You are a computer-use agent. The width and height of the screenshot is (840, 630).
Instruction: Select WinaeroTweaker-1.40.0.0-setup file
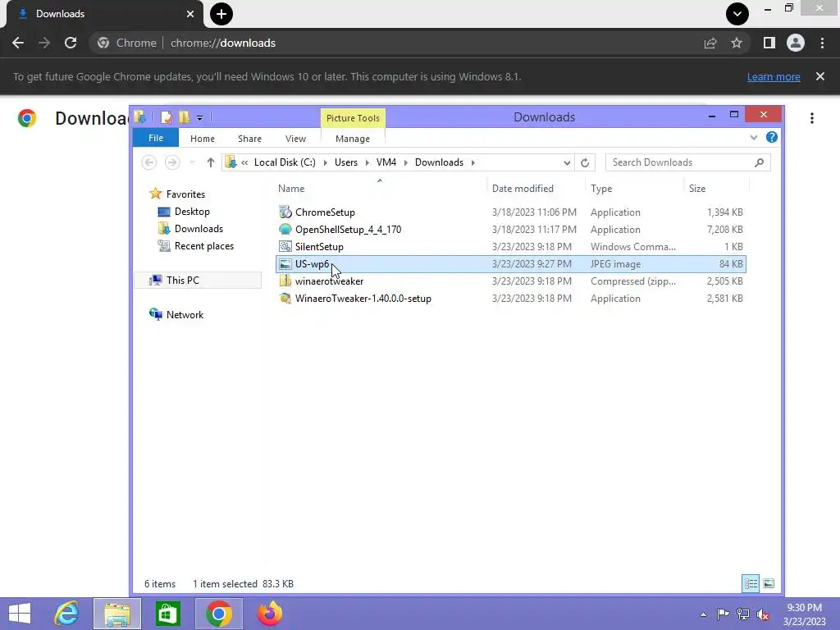(511, 298)
